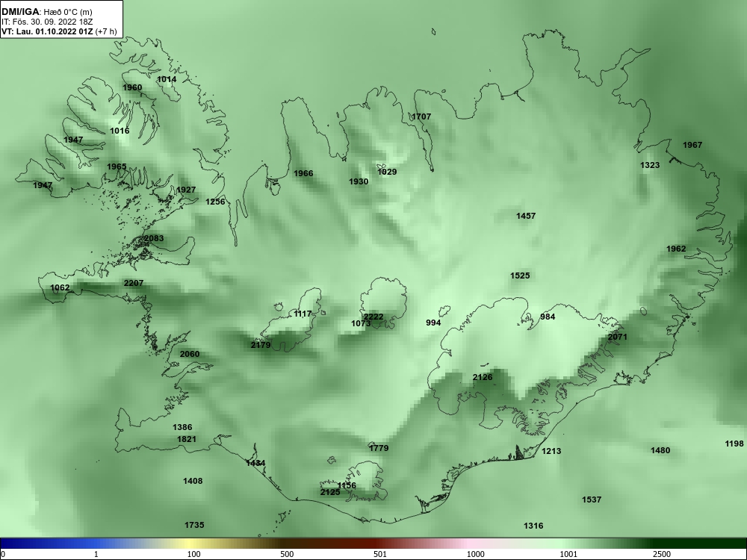The image size is (747, 560).
Task: Click the map value 984
Action: click(x=548, y=317)
